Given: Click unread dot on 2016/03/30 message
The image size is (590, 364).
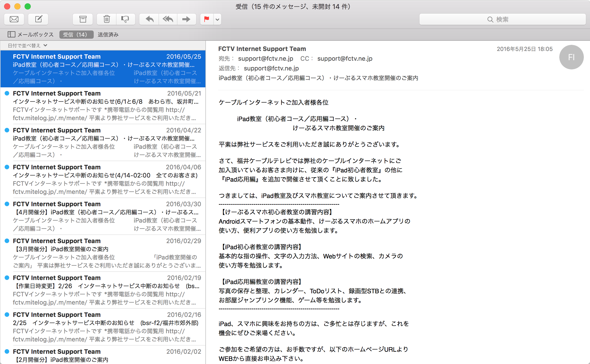Looking at the screenshot, I should (x=7, y=204).
